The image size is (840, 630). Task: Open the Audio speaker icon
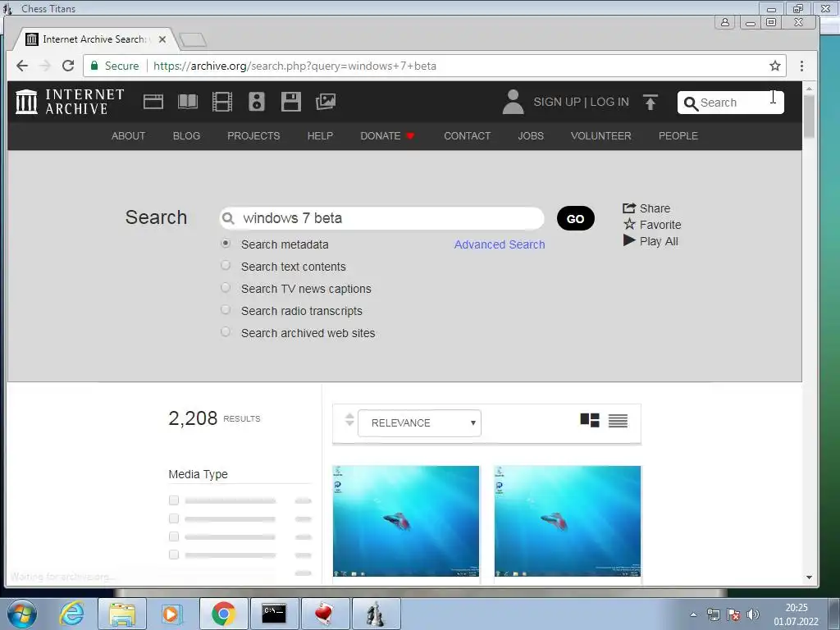(x=257, y=101)
